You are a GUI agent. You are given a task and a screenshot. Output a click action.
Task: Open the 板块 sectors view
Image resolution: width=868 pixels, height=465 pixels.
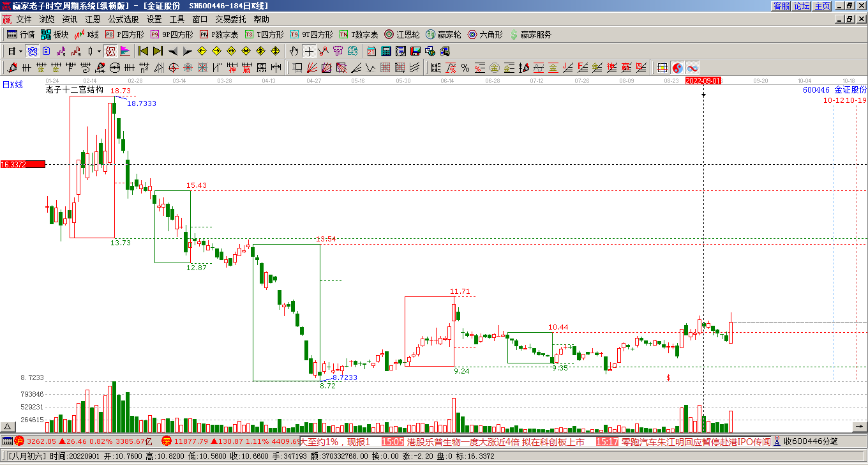[54, 34]
